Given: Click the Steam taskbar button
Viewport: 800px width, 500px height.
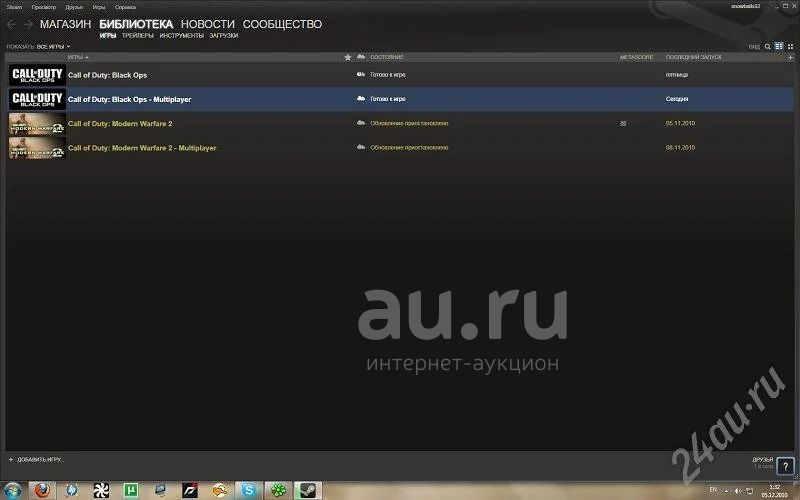Looking at the screenshot, I should coord(308,490).
